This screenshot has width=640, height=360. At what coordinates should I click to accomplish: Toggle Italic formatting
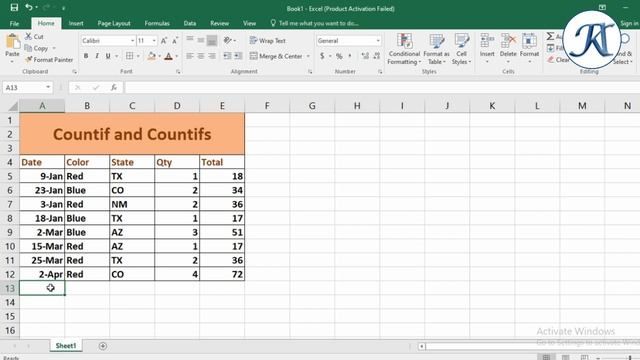tap(97, 56)
